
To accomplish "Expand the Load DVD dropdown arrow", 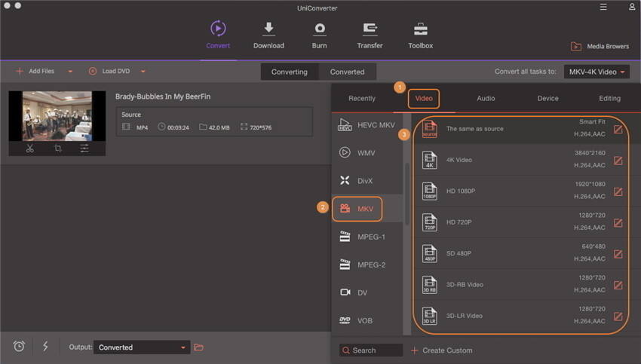I will click(x=143, y=72).
